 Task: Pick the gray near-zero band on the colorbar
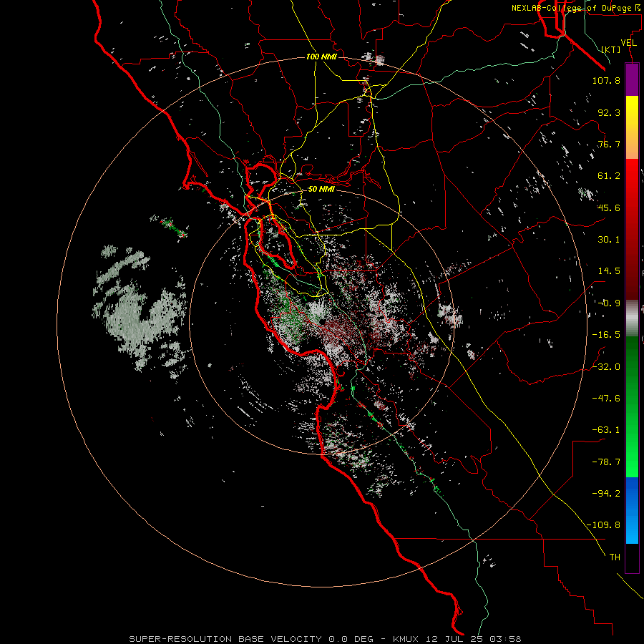point(632,317)
